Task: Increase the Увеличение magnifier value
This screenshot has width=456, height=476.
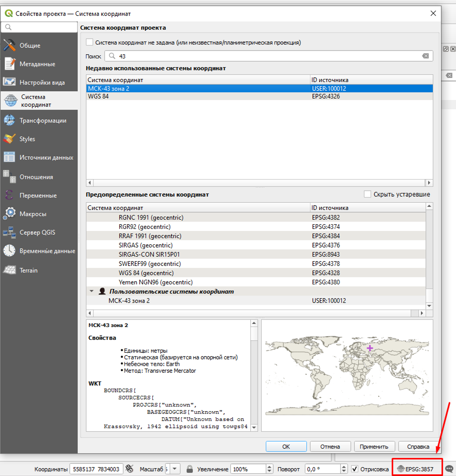Action: (x=269, y=467)
